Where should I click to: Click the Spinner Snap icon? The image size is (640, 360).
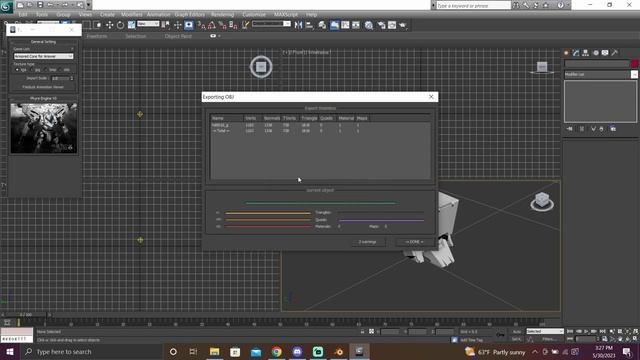coord(233,25)
